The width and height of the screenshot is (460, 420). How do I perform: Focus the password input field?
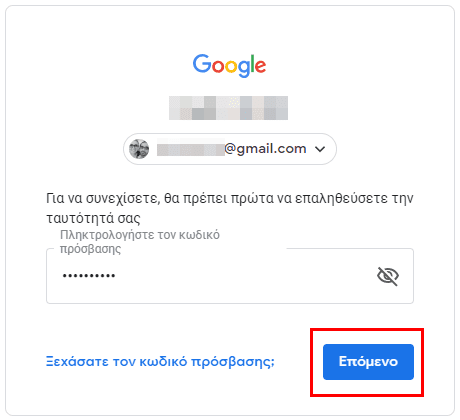pos(230,276)
